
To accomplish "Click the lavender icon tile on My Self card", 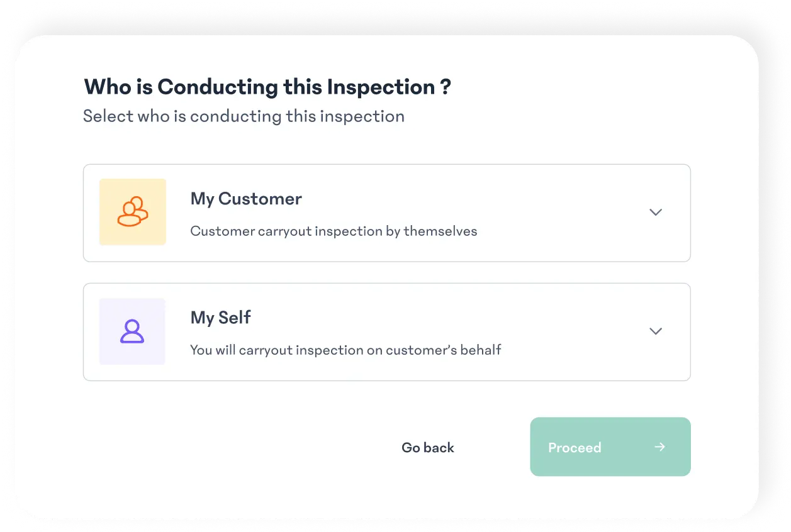I will (x=132, y=331).
